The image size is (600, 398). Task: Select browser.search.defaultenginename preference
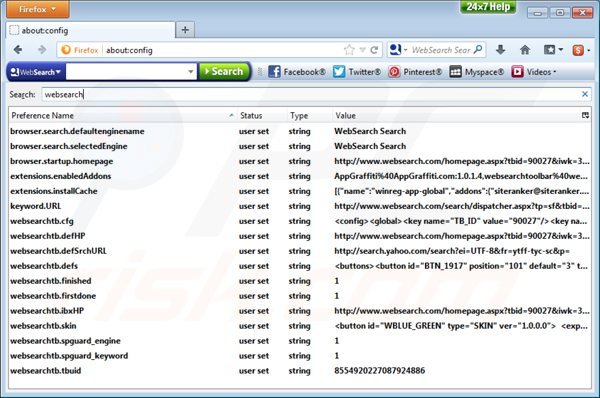(300, 131)
